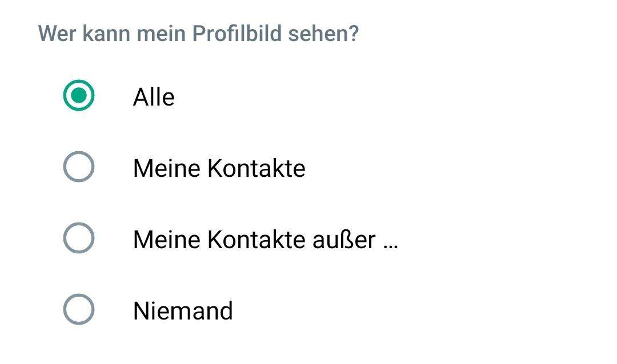This screenshot has width=617, height=364.
Task: Click the "Meine Kontakte" label text
Action: [x=219, y=168]
